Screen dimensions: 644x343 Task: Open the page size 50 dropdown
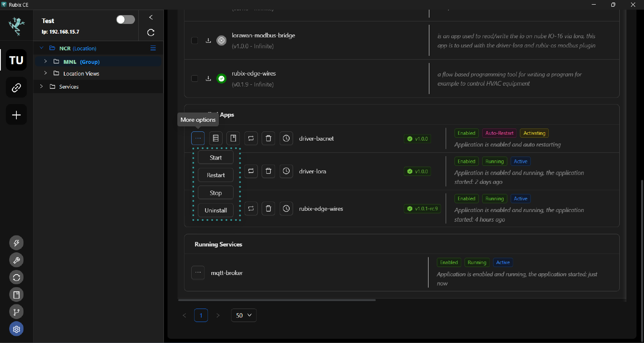[244, 315]
